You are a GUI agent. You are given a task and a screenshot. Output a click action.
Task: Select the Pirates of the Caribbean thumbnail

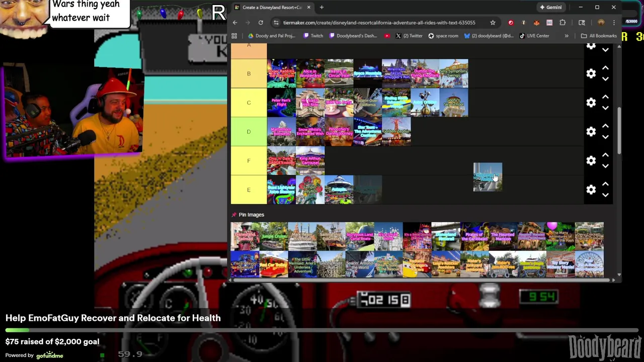coord(474,236)
